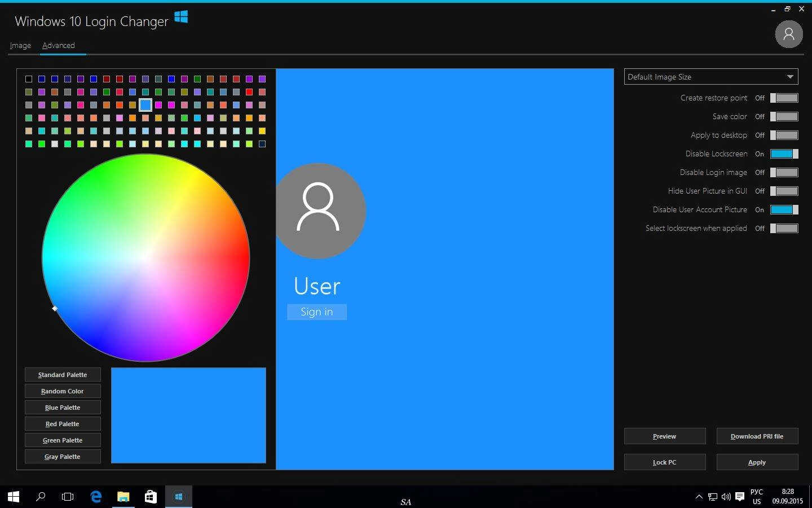Open the Action Center notifications icon

740,497
